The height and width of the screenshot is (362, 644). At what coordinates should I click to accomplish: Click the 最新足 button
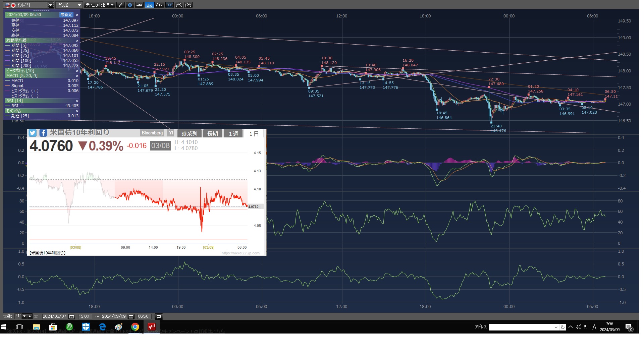coord(66,15)
